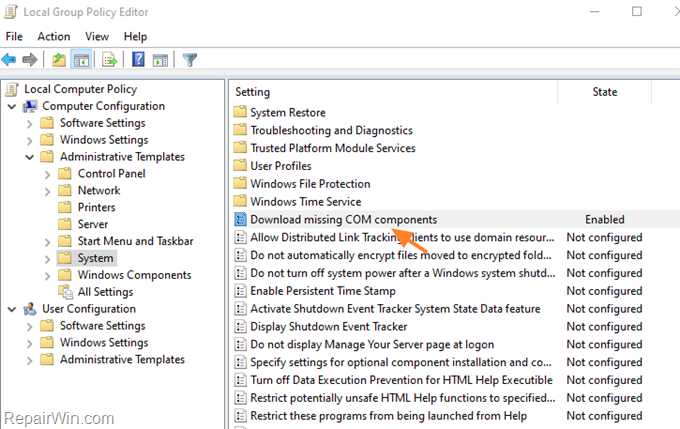
Task: Expand Software Settings under Computer Configuration
Action: tap(29, 124)
